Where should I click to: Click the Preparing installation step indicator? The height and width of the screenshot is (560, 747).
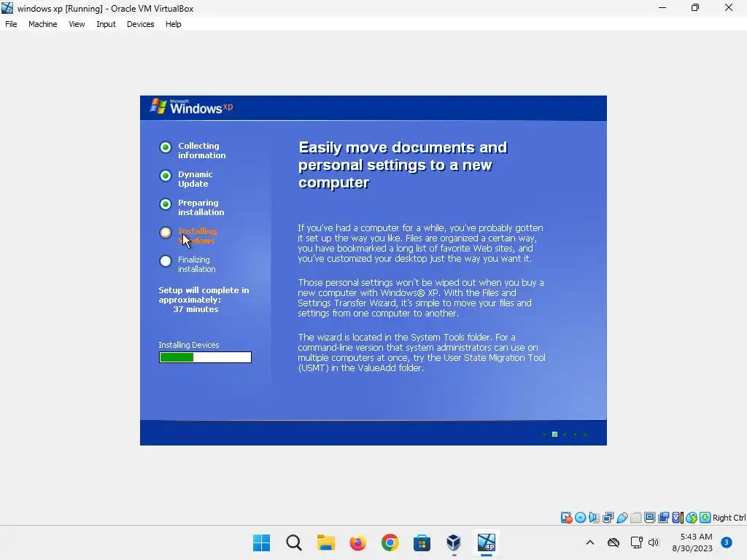[166, 204]
